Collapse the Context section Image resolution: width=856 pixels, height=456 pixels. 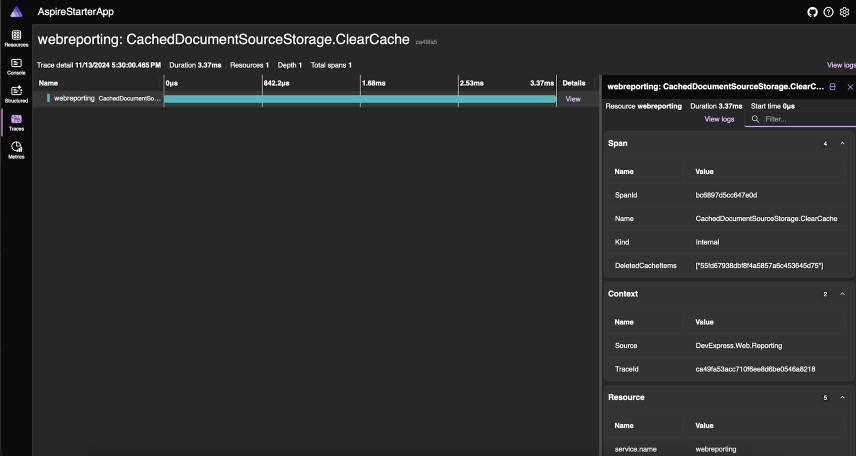pos(842,294)
